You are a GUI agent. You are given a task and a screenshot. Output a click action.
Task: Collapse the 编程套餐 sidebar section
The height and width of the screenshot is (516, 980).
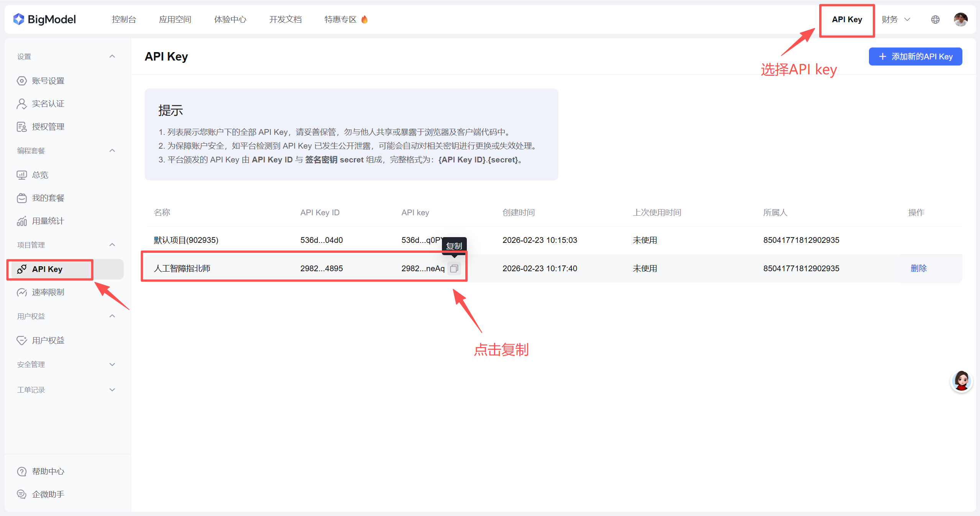112,151
